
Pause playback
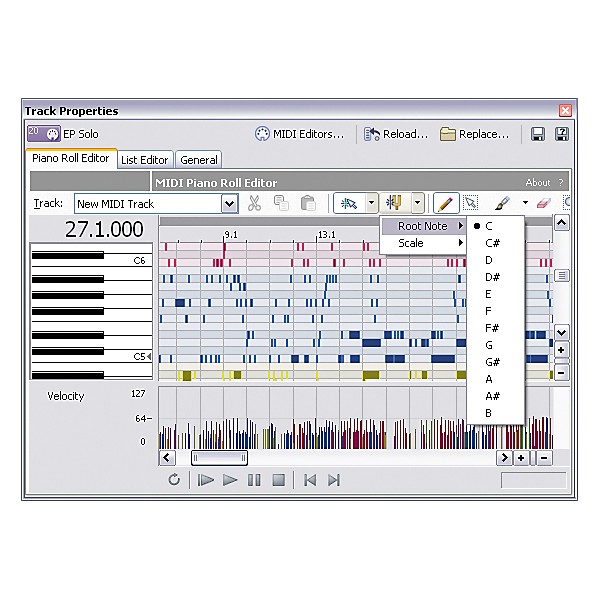[x=254, y=480]
